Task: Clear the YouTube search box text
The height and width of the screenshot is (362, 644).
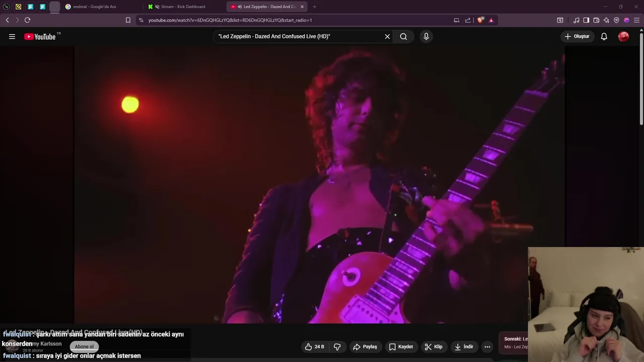Action: [387, 36]
